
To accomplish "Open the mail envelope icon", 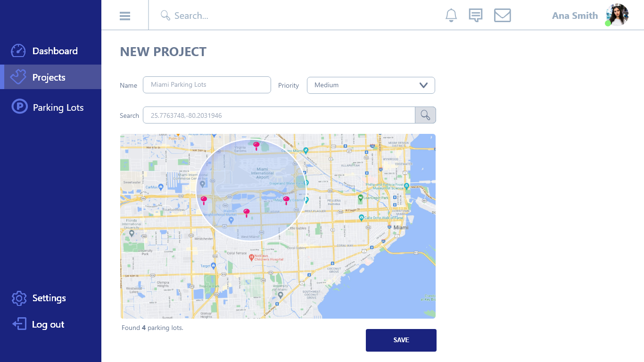I will [503, 16].
